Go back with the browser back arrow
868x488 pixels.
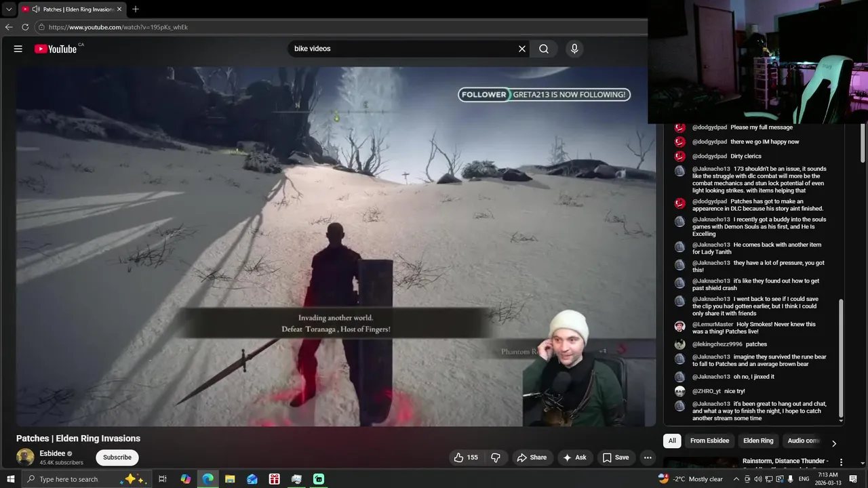[x=9, y=27]
